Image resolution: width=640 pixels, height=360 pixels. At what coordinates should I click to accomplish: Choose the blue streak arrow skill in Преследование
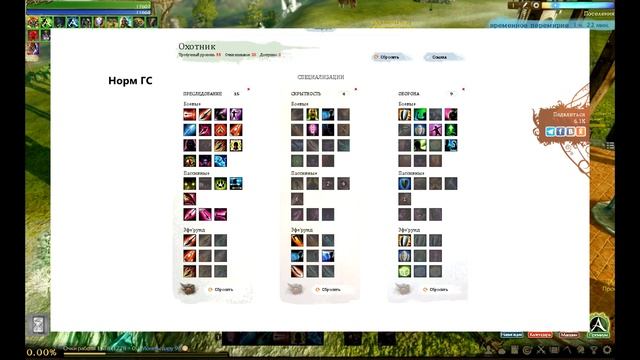point(189,130)
